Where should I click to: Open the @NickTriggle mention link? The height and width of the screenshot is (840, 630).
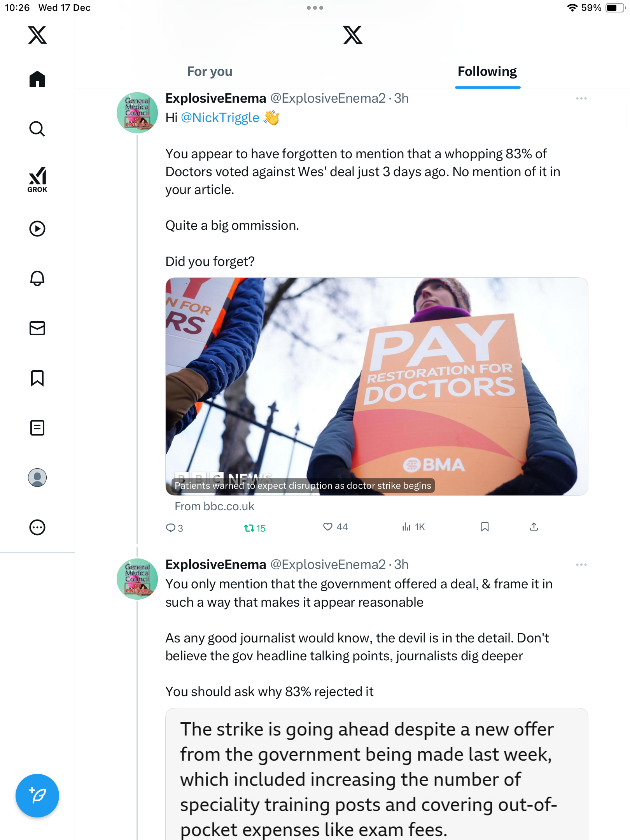point(220,117)
